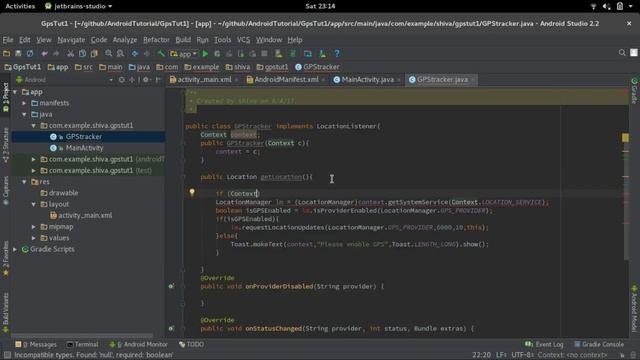The image size is (640, 360).
Task: Select drawable folder in project tree
Action: pos(63,193)
